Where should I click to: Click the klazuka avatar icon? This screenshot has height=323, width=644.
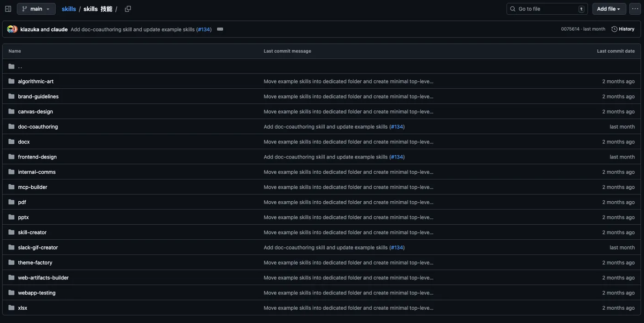(x=10, y=29)
